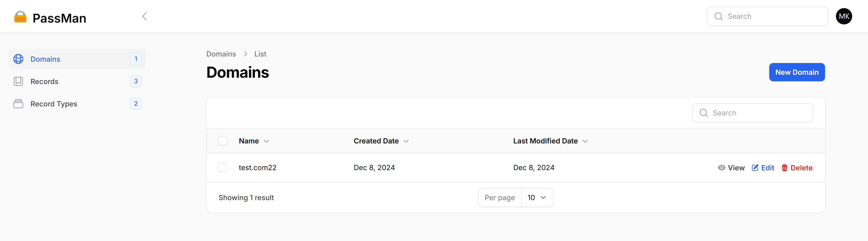Click the Record Types archive icon
The image size is (868, 241).
[x=19, y=104]
